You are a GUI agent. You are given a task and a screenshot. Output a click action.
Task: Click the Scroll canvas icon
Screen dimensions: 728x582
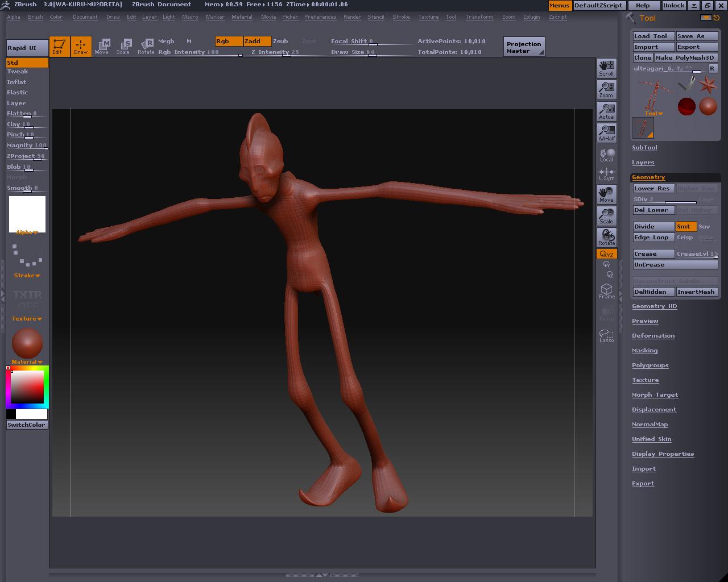606,68
